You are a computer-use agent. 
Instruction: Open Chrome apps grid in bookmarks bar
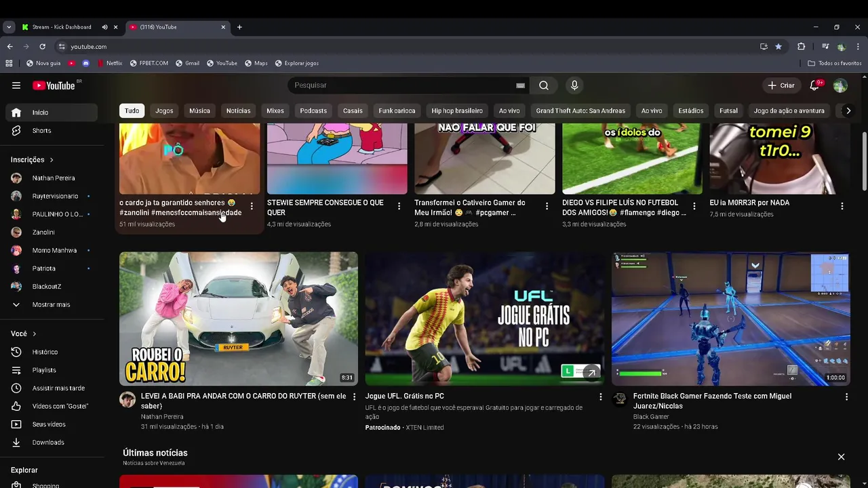point(9,63)
